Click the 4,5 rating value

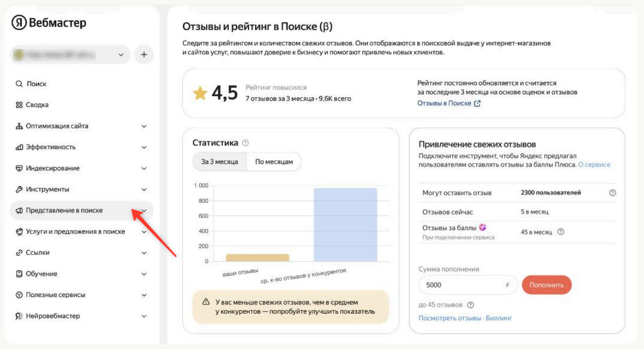[x=225, y=93]
